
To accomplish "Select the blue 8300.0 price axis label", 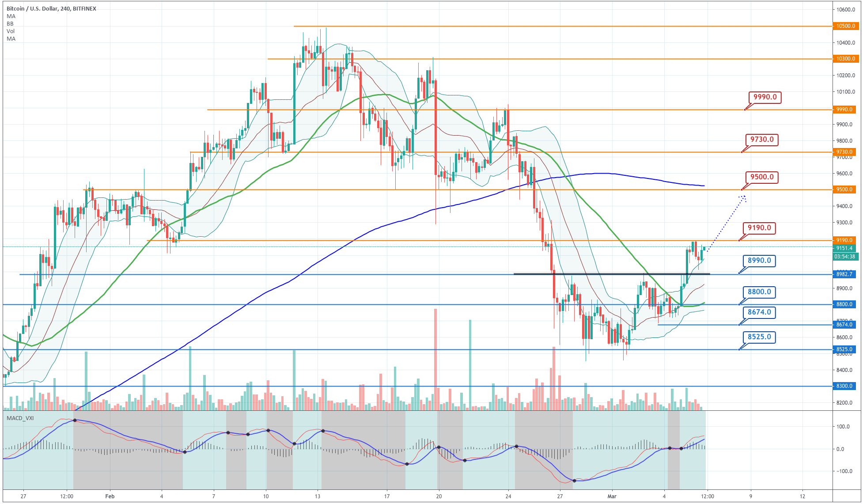I will [x=844, y=386].
